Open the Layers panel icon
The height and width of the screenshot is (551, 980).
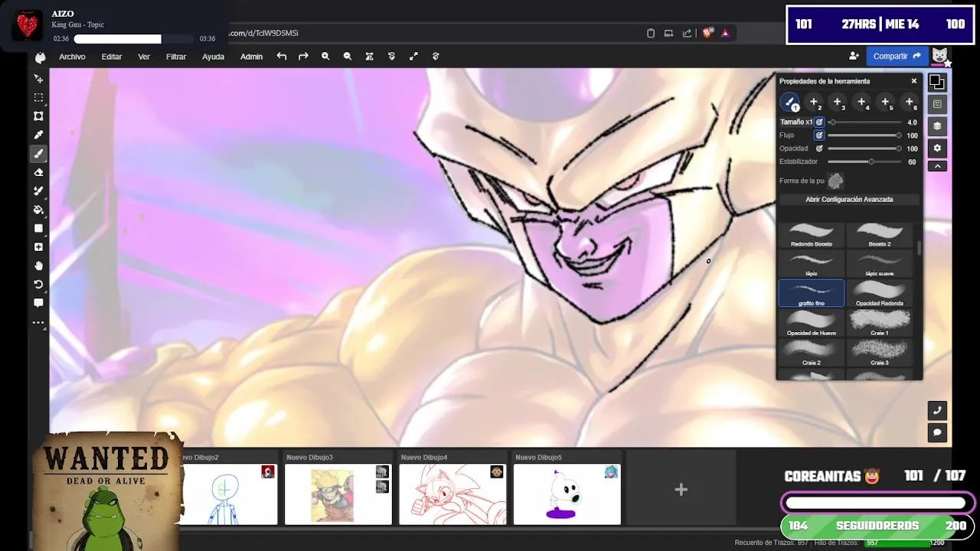[937, 126]
